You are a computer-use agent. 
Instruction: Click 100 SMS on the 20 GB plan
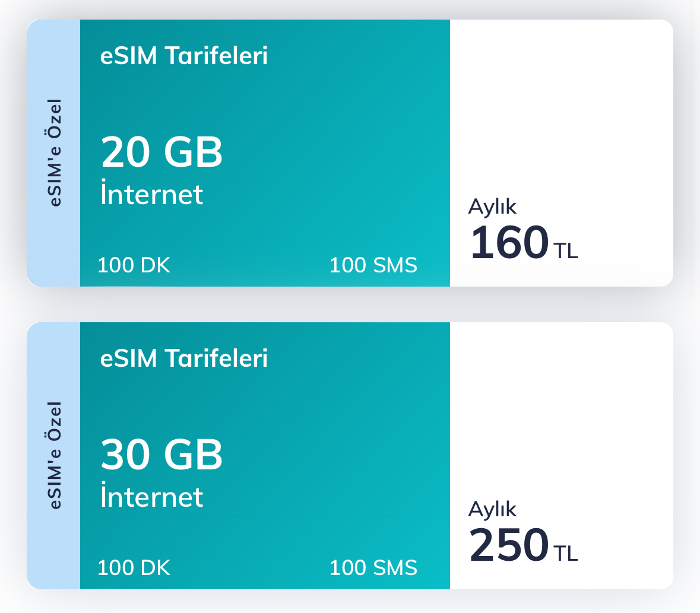pyautogui.click(x=373, y=265)
